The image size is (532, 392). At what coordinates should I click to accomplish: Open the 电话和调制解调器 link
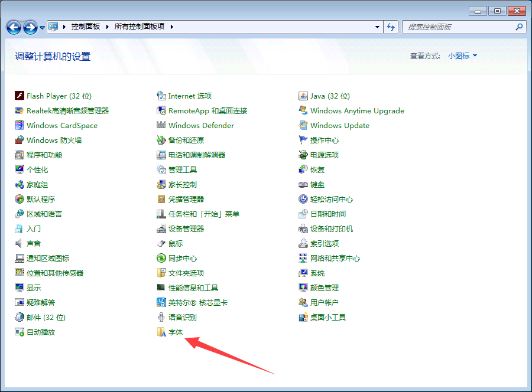[197, 155]
